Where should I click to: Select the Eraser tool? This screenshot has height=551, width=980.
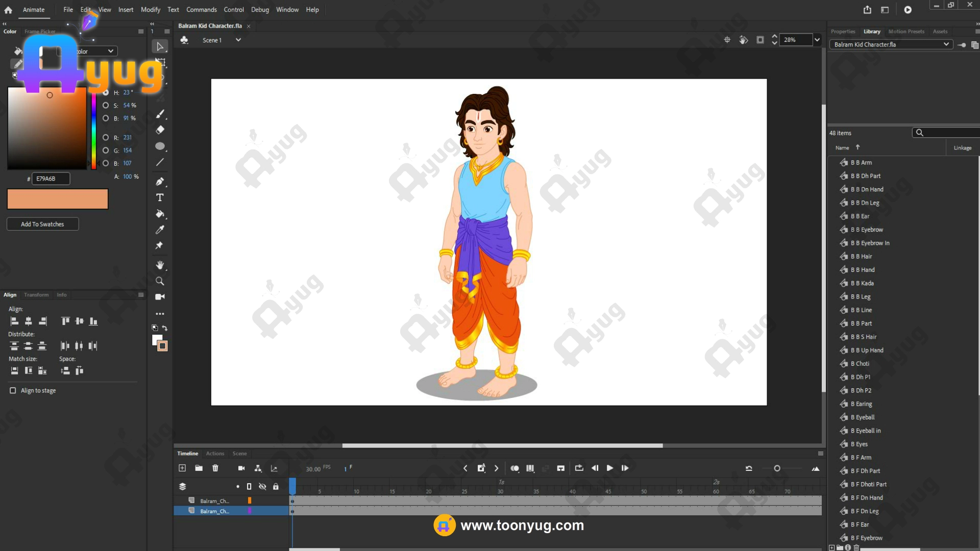point(160,130)
